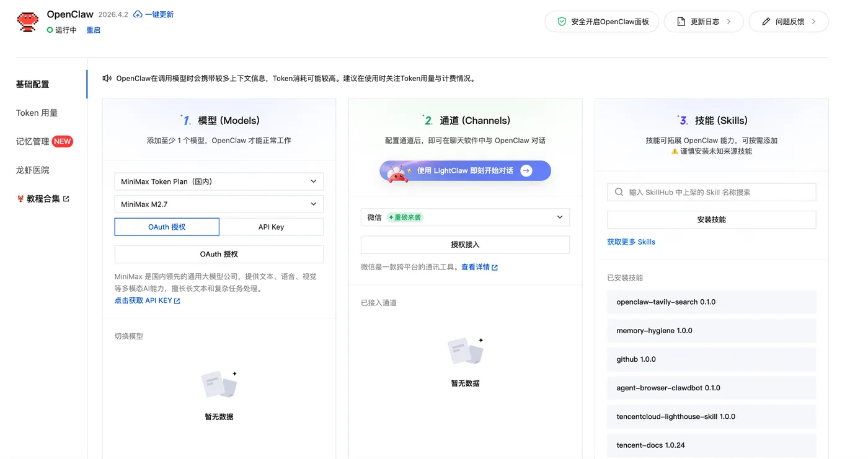The image size is (868, 459).
Task: Select the OAuth 授权 toggle option
Action: coord(167,227)
